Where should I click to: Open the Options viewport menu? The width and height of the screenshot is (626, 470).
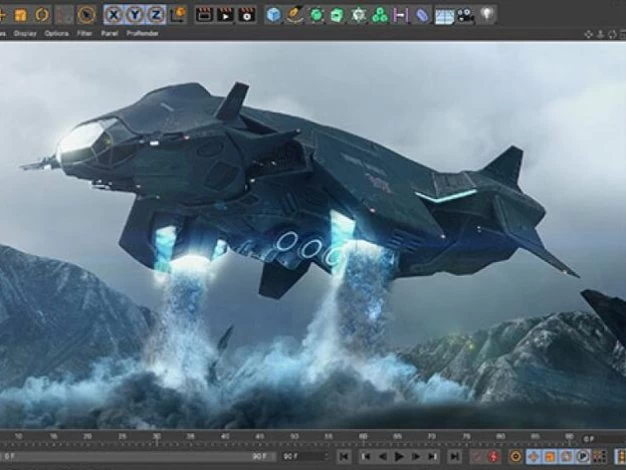[56, 33]
